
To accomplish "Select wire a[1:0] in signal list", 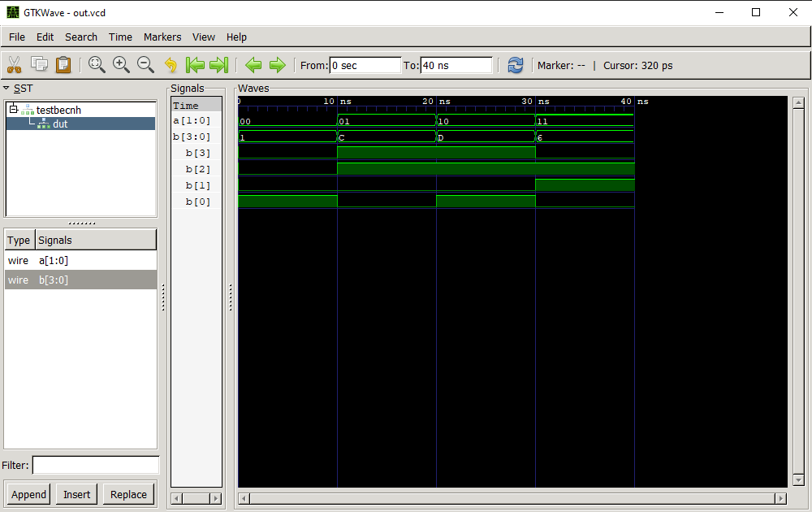I will click(x=80, y=261).
